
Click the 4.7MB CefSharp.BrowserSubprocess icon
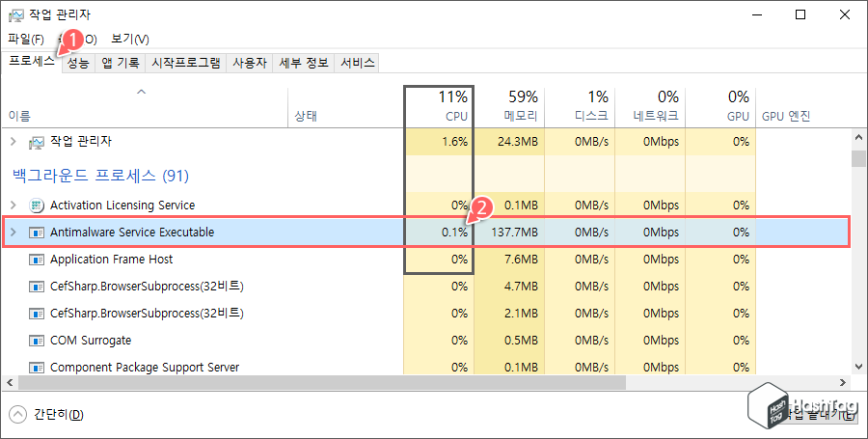(x=36, y=287)
